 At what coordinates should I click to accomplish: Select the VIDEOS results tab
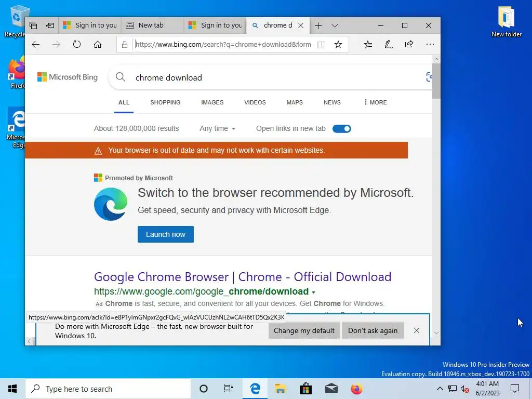pos(255,102)
